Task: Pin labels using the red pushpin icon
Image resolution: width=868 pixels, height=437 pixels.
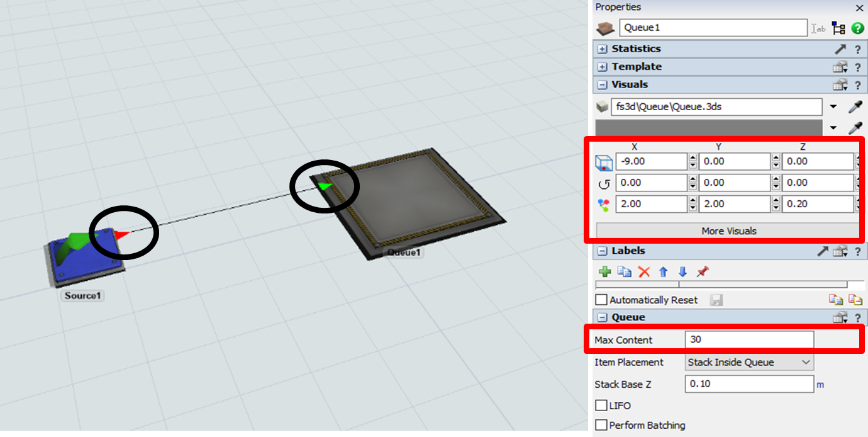Action: click(703, 272)
